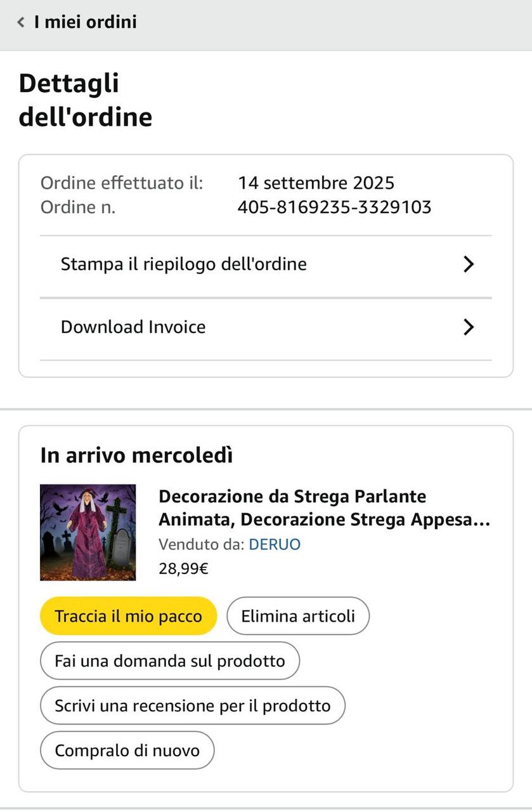This screenshot has height=812, width=532.
Task: Tap the back chevron icon
Action: pos(21,23)
